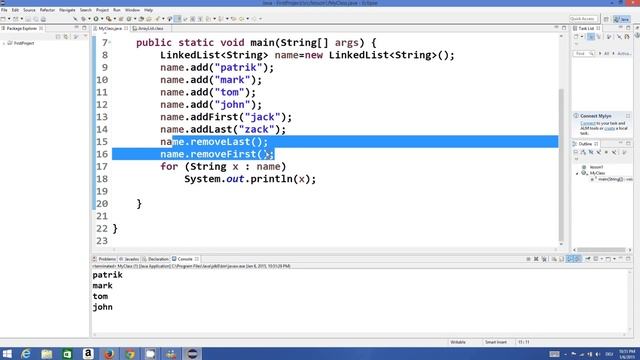
Task: Click the Activate link in Task List
Action: [624, 53]
